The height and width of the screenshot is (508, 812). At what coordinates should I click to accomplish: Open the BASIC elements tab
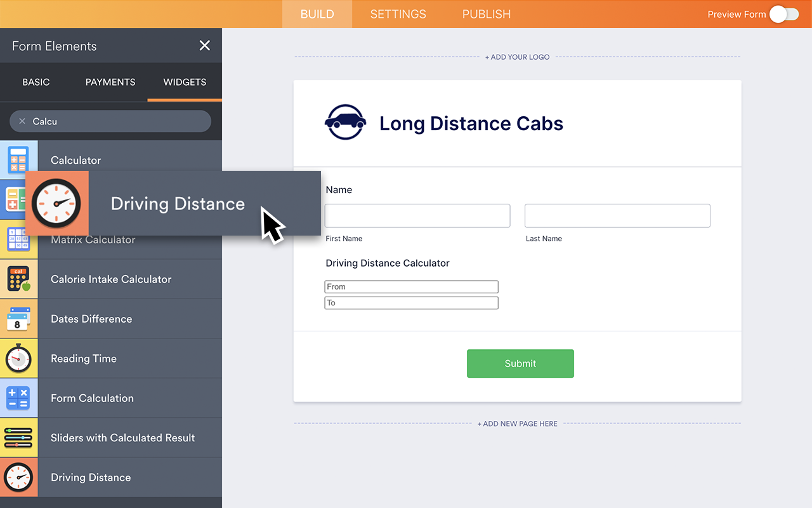pos(36,82)
